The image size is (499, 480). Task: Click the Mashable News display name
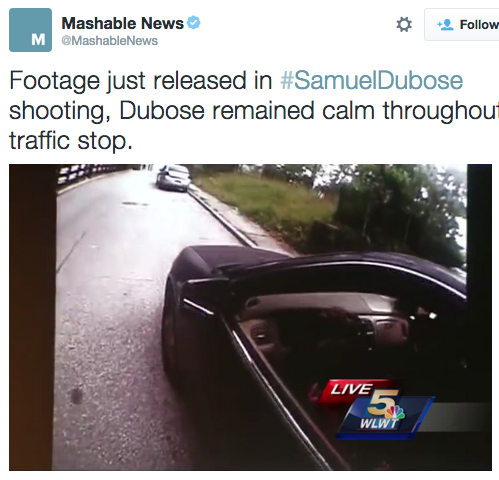tap(122, 23)
